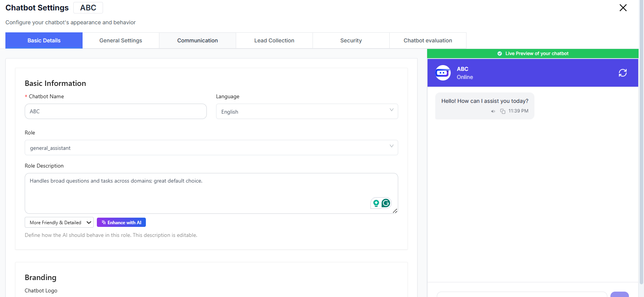644x297 pixels.
Task: Open the Grammarly icon in Role Description
Action: click(386, 203)
